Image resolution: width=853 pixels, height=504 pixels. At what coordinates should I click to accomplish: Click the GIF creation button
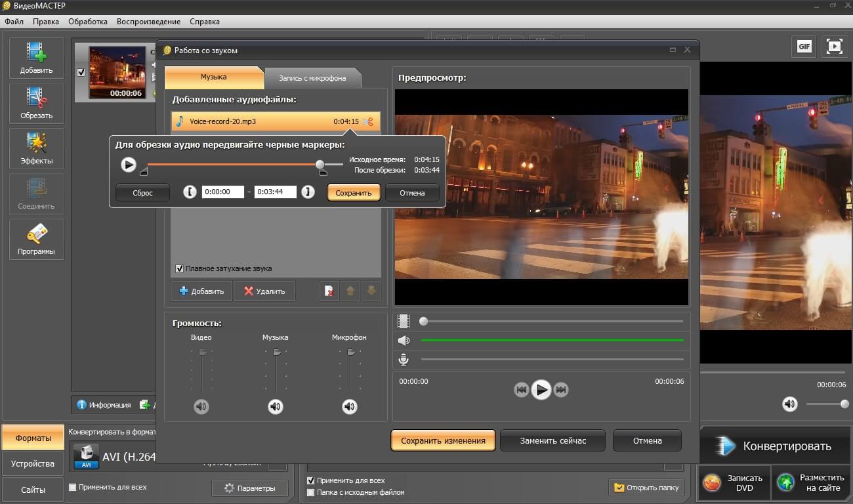click(x=804, y=46)
